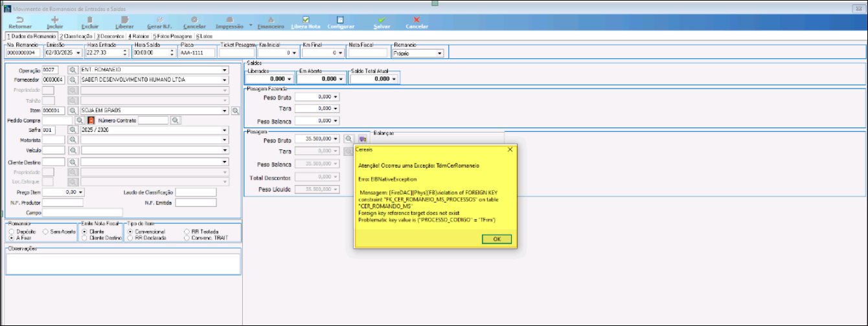The image size is (868, 326).
Task: Click into the Observações text area
Action: [x=123, y=263]
